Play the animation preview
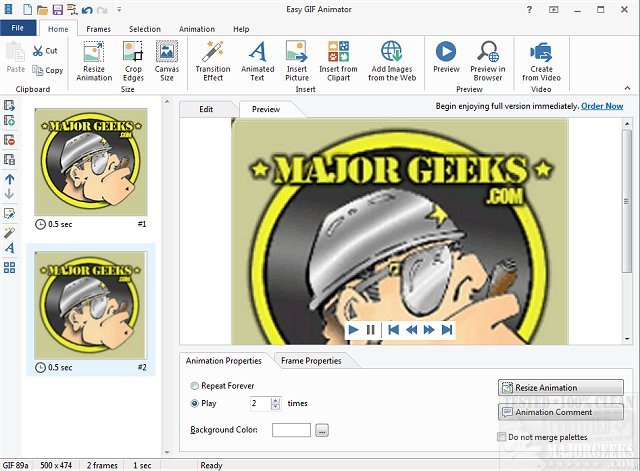640x471 pixels. [353, 330]
